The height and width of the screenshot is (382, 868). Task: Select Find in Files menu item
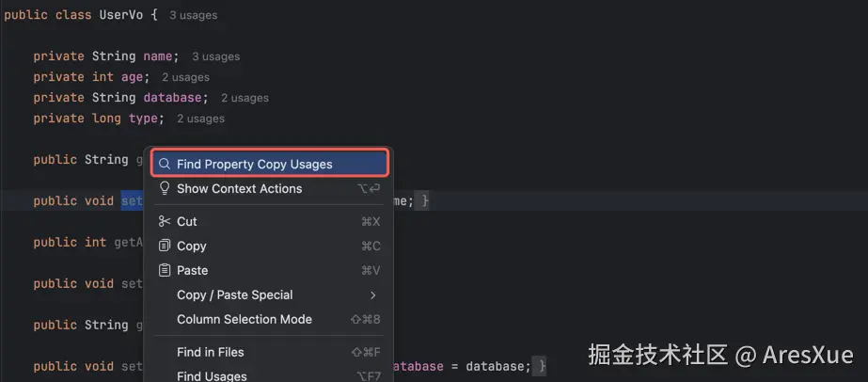[x=210, y=352]
